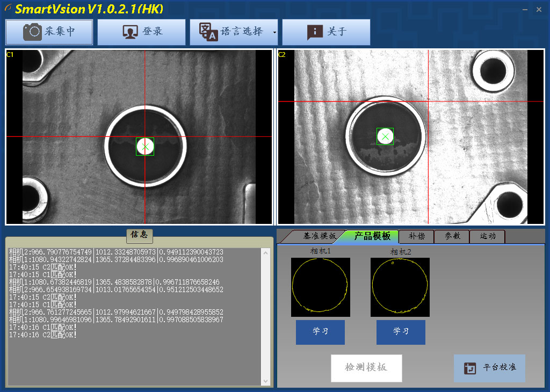Click the About info speech icon

315,32
